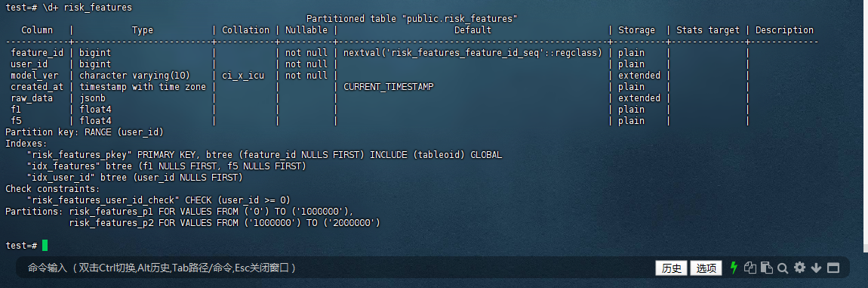Open search with the magnifier icon
Viewport: 868px width, 288px height.
click(782, 268)
